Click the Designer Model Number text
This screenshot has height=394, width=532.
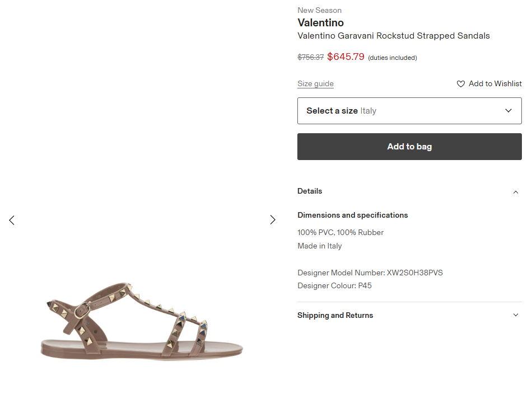coord(370,273)
